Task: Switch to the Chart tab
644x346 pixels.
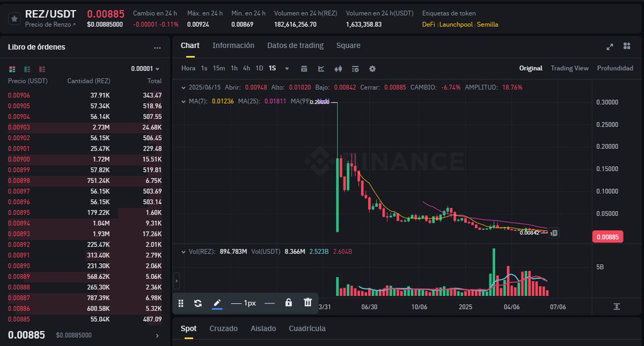Action: [190, 46]
